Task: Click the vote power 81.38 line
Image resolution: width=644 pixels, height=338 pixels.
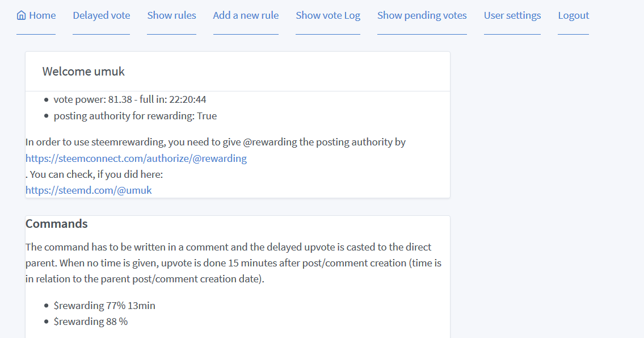Action: pos(130,99)
